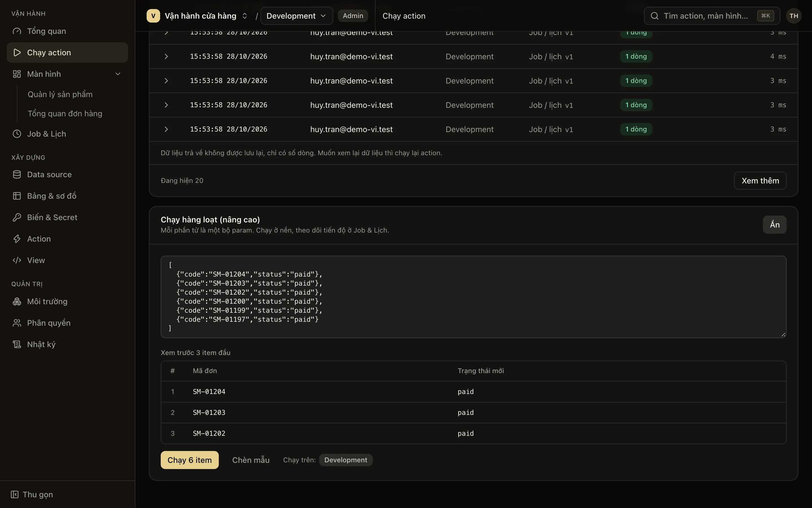Open Tổng quan đơn hàng screen
812x508 pixels.
65,113
